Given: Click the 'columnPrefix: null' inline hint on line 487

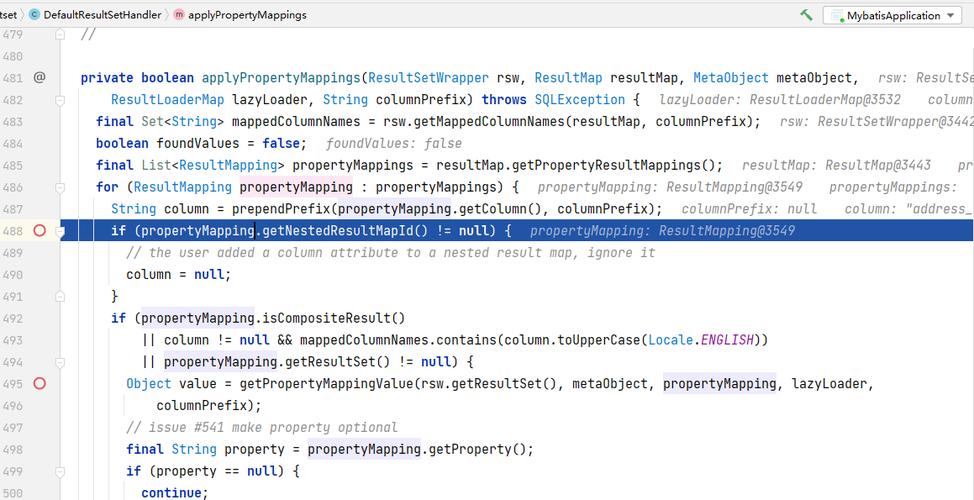Looking at the screenshot, I should (x=749, y=209).
